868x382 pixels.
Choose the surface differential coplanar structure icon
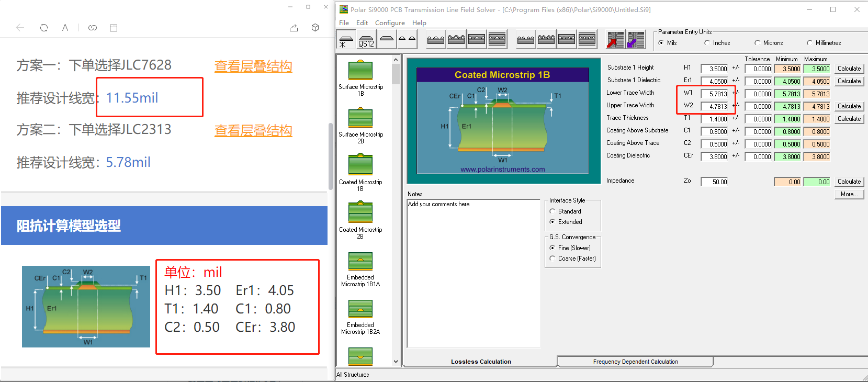click(x=526, y=40)
